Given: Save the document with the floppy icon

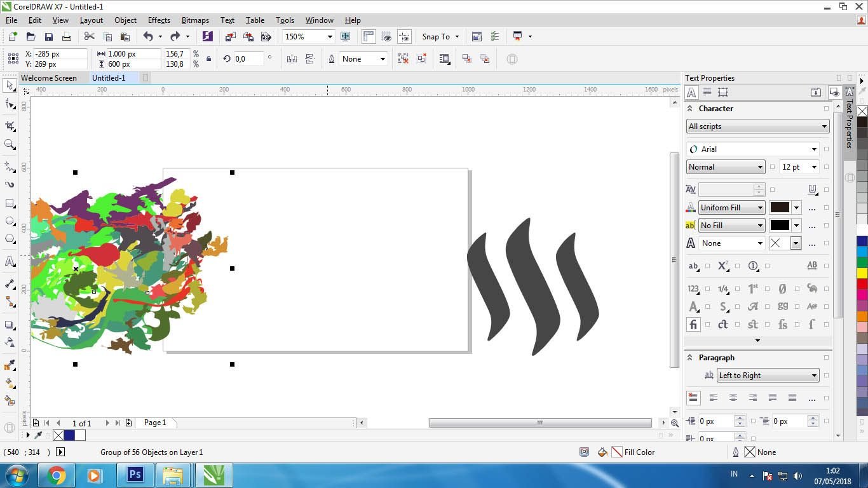Looking at the screenshot, I should coord(48,37).
